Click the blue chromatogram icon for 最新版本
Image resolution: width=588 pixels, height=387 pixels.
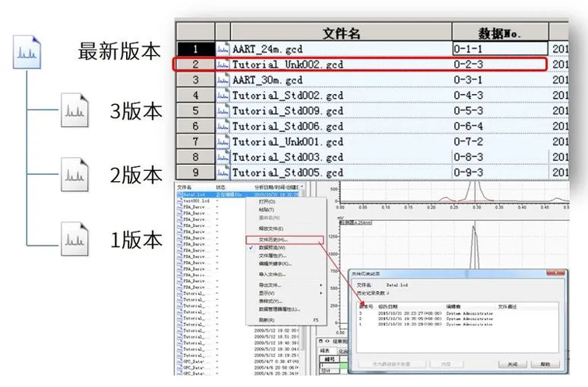point(26,52)
